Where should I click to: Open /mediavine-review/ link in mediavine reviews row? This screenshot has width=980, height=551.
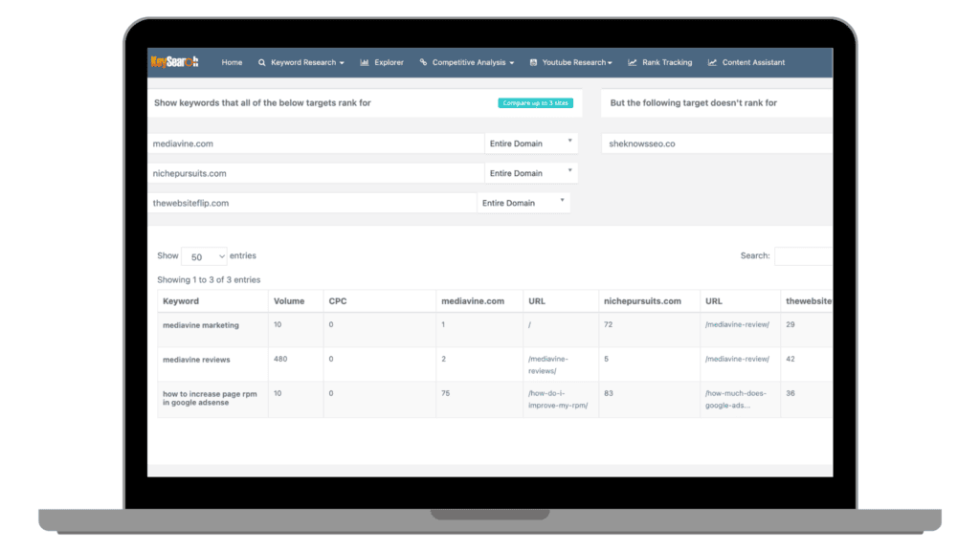coord(738,360)
